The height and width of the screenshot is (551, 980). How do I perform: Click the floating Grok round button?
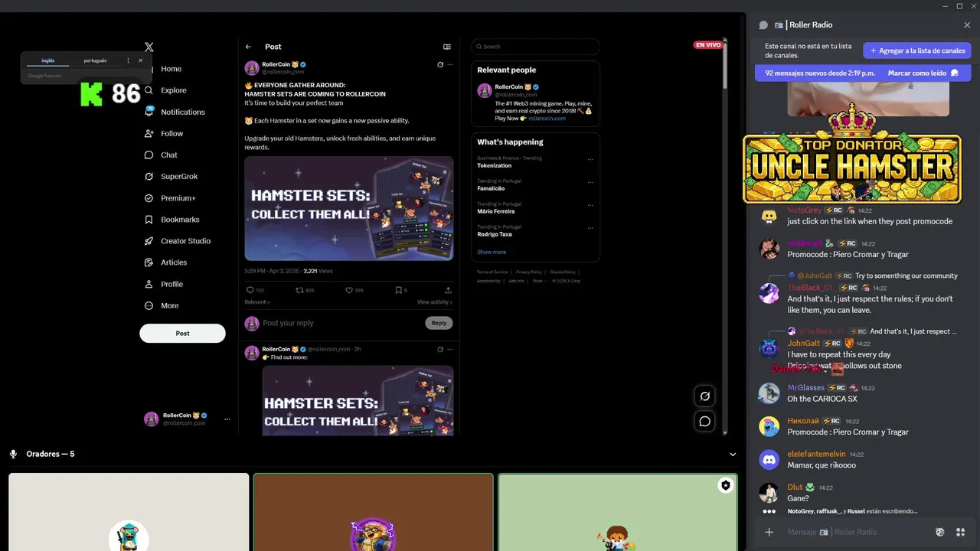pos(705,396)
